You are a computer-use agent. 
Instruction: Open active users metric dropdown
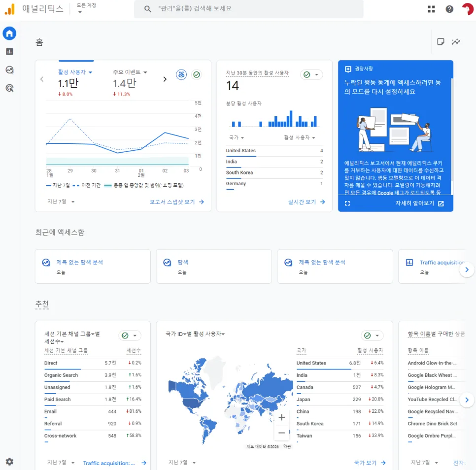click(75, 72)
